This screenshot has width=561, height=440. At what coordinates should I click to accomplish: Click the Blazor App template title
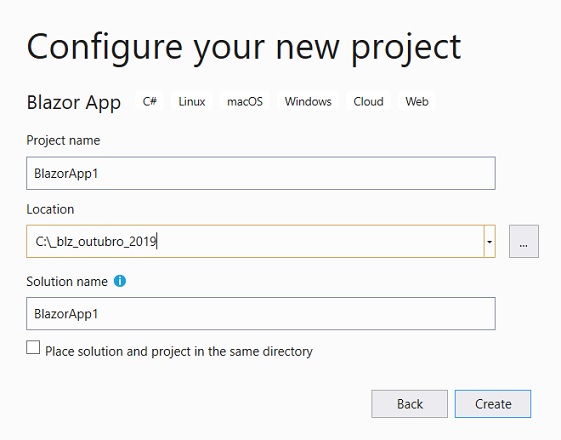74,103
